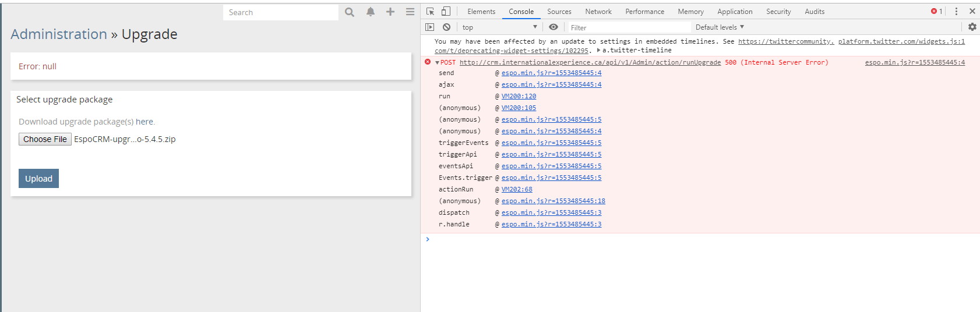
Task: Expand the a.twitter-timeline object
Action: pyautogui.click(x=598, y=51)
